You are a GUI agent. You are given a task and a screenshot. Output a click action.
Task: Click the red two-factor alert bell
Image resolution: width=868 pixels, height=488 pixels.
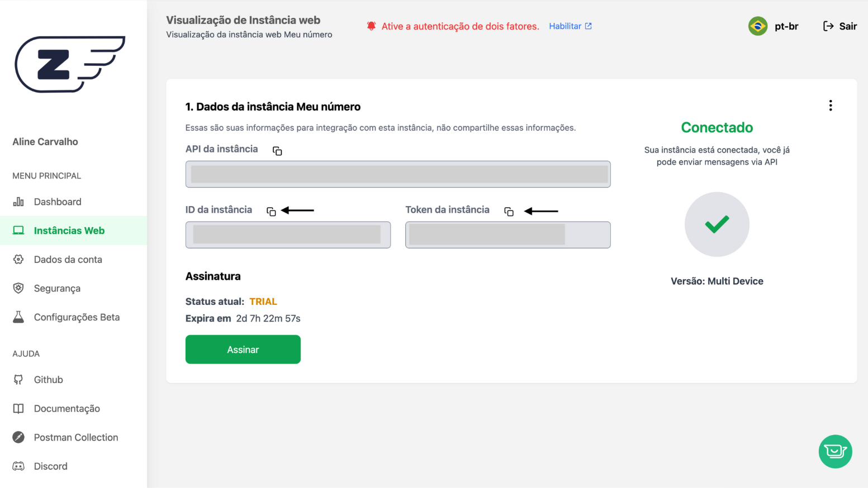[x=371, y=26]
